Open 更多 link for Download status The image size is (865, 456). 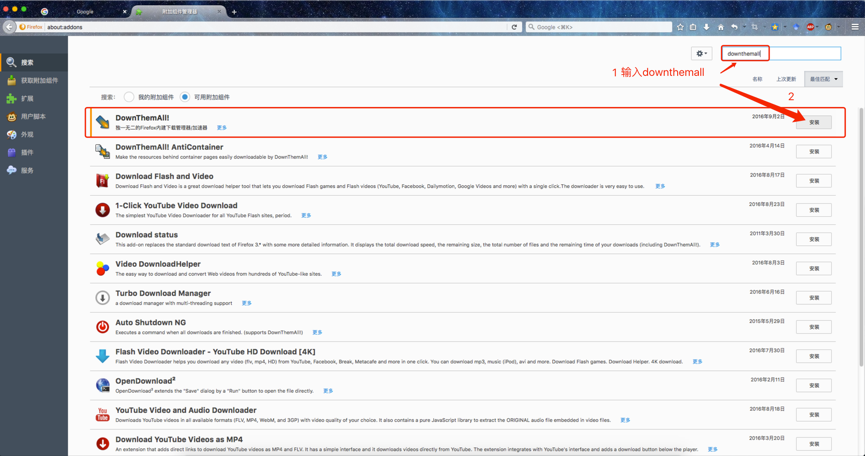pyautogui.click(x=715, y=244)
